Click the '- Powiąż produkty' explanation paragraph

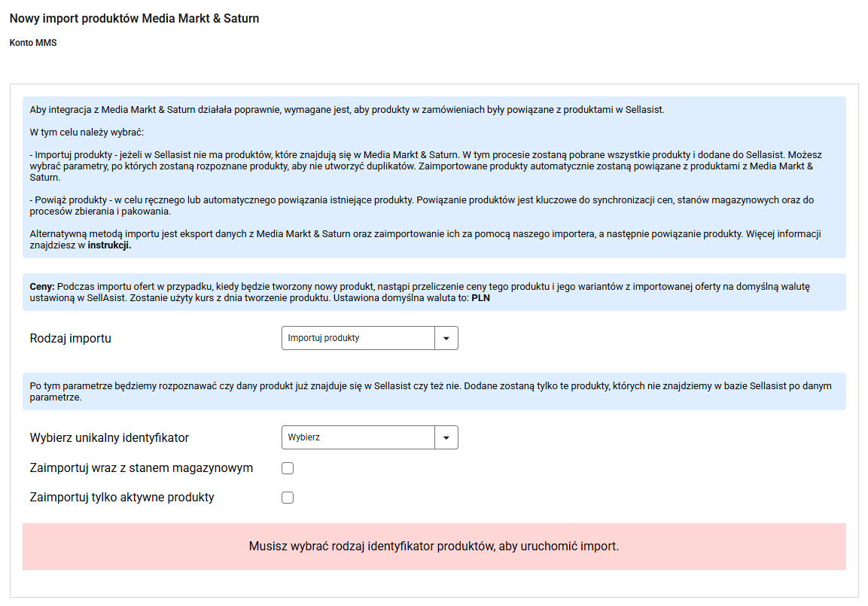pos(422,206)
